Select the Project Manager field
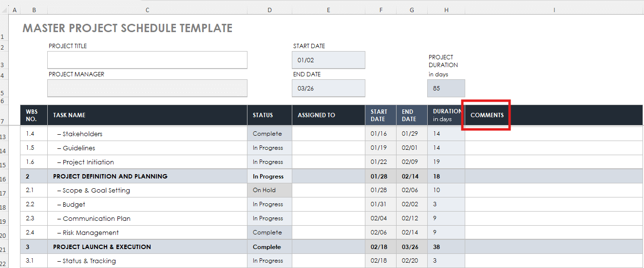 click(x=147, y=88)
